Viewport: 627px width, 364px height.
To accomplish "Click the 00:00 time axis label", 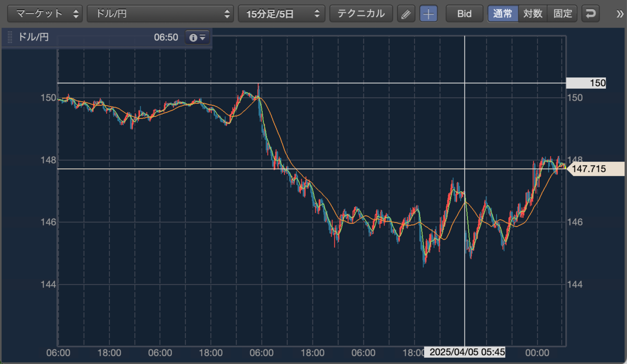I will pyautogui.click(x=537, y=353).
